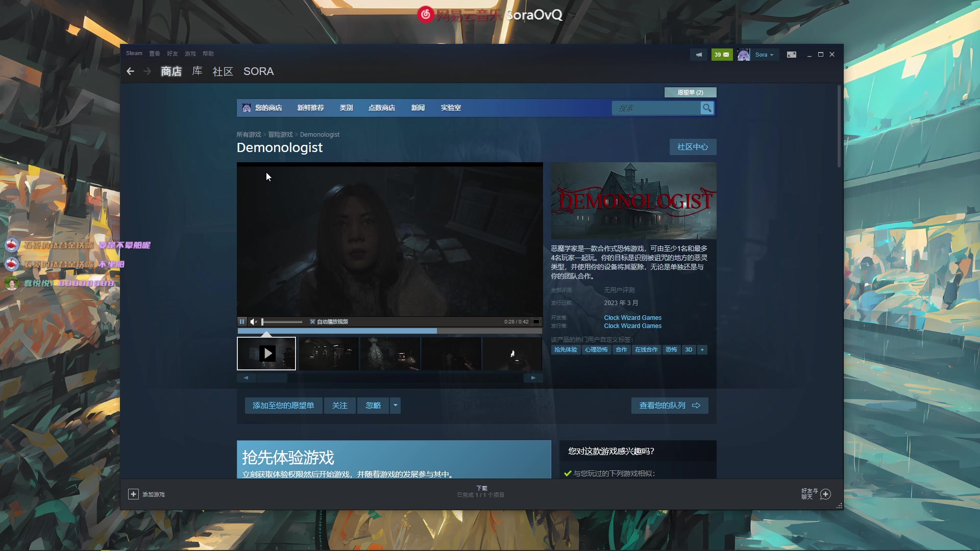Image resolution: width=980 pixels, height=551 pixels.
Task: Open the 3D tag
Action: [x=689, y=349]
